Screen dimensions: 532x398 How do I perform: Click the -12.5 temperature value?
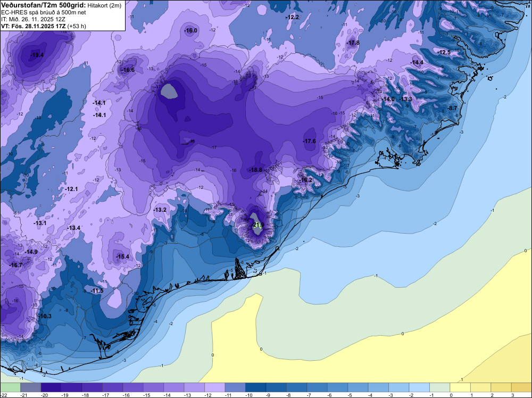tap(444, 52)
